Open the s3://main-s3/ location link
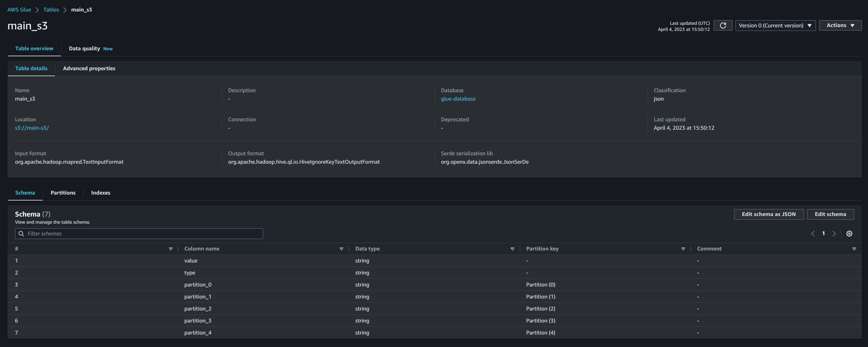The width and height of the screenshot is (868, 347). click(x=32, y=128)
